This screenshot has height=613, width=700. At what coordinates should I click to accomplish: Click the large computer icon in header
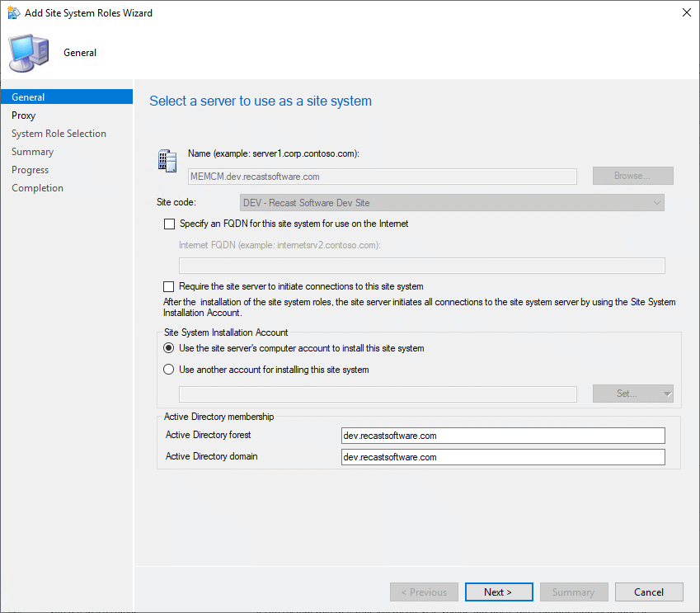[27, 53]
